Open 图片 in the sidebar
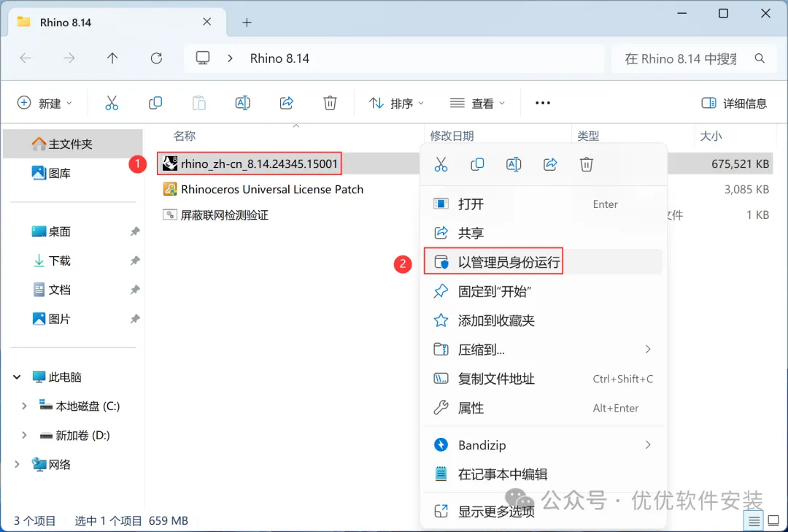This screenshot has width=788, height=532. point(51,319)
